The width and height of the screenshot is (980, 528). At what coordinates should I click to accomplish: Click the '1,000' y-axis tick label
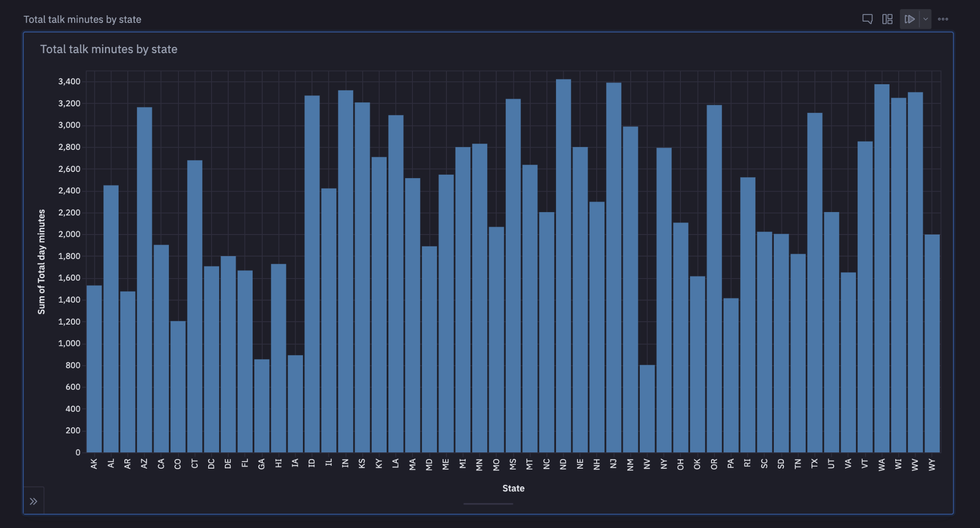tap(69, 343)
